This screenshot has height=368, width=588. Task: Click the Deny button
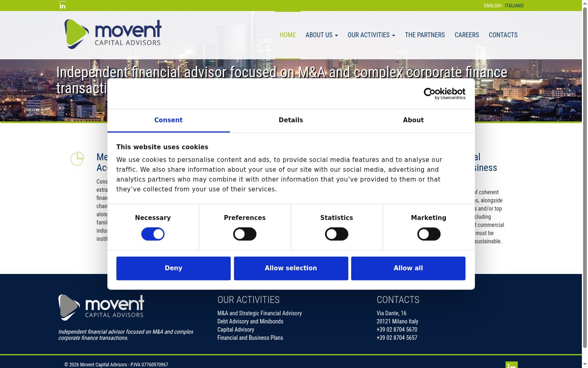174,268
